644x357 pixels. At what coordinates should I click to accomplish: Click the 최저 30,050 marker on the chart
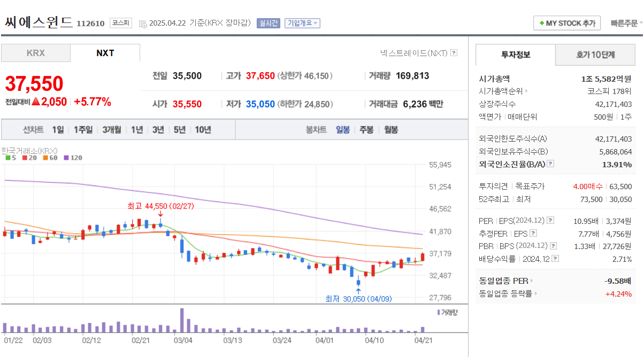click(357, 298)
